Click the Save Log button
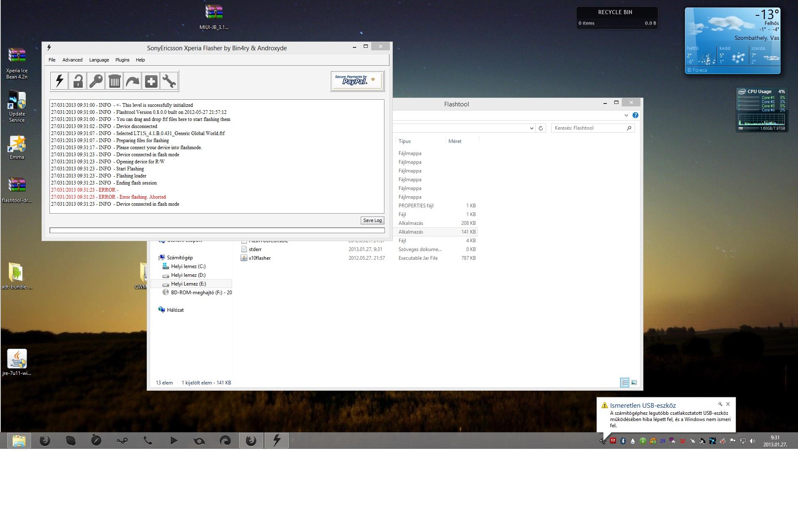Image resolution: width=798 pixels, height=532 pixels. click(372, 220)
